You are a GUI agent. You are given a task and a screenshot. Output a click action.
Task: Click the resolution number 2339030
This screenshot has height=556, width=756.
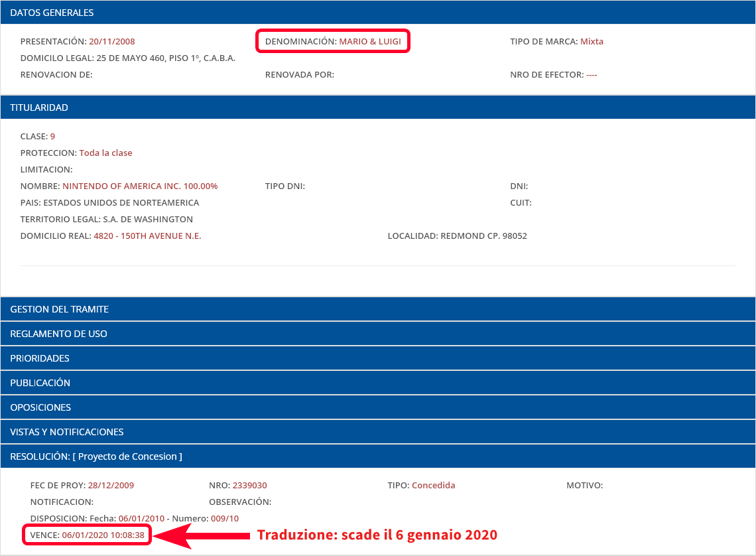(250, 486)
